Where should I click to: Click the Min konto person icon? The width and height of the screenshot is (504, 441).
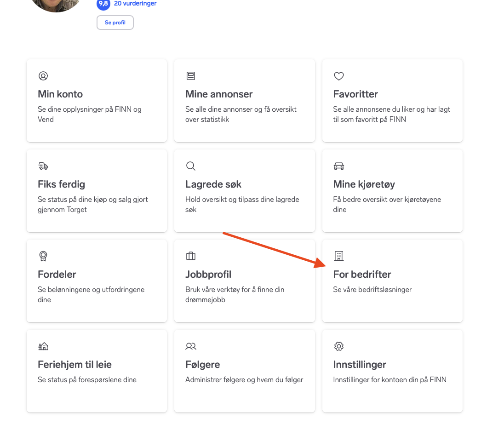43,76
